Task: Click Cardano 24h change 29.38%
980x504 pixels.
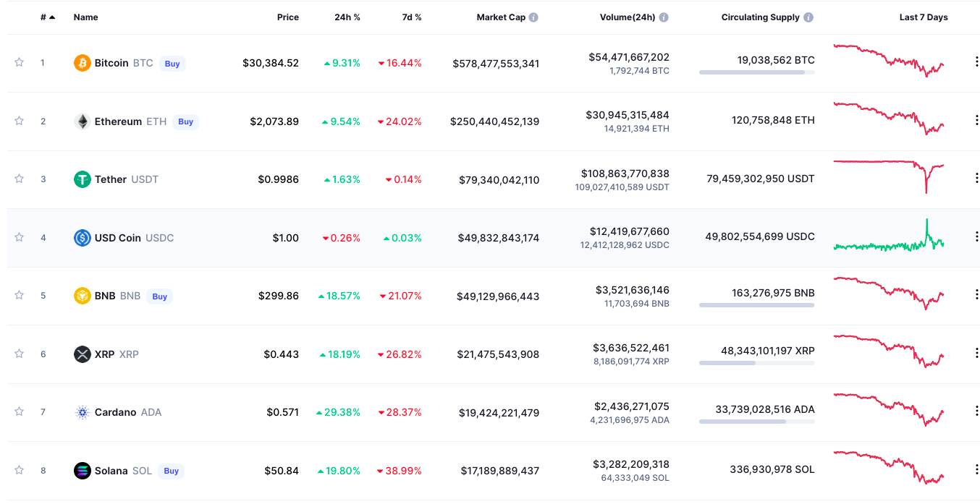Action: 338,412
